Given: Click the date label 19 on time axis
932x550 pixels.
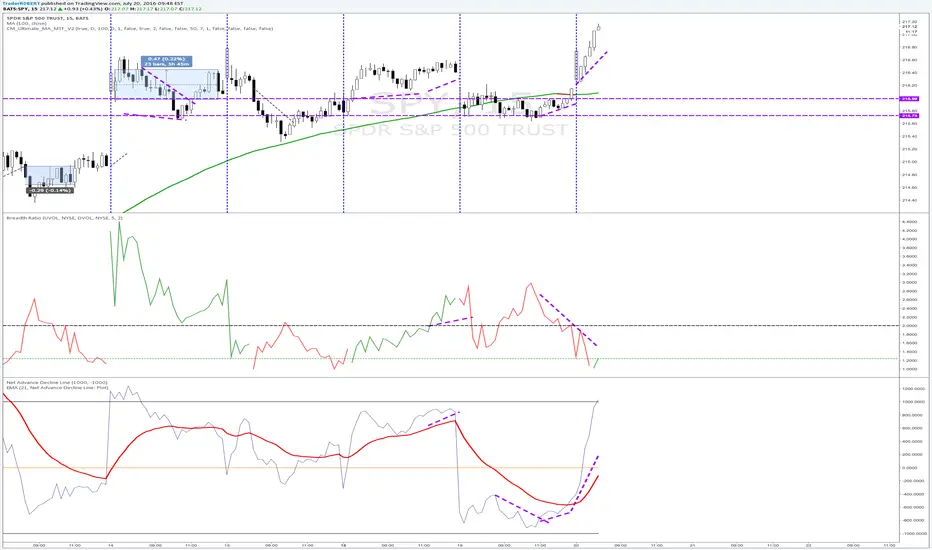Looking at the screenshot, I should tap(460, 545).
